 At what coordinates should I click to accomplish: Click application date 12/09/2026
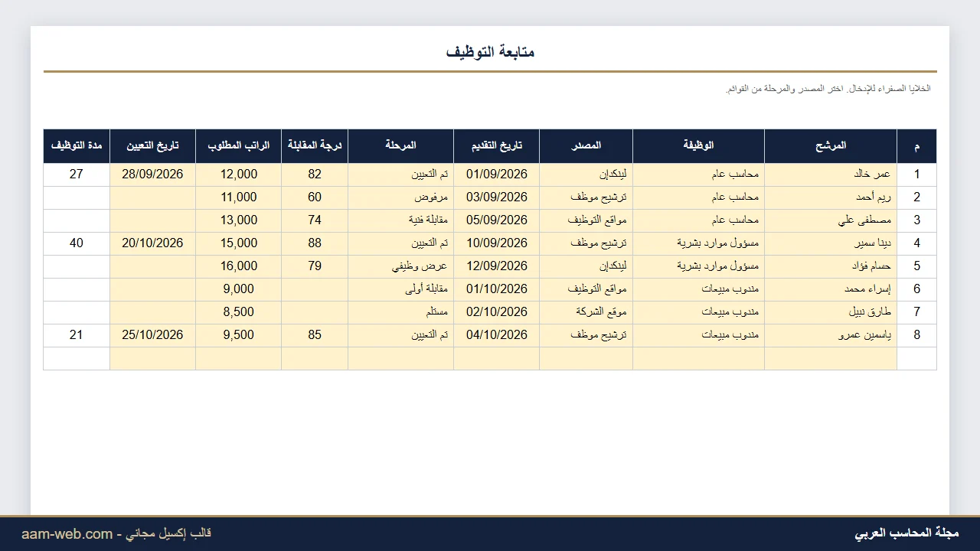point(497,266)
